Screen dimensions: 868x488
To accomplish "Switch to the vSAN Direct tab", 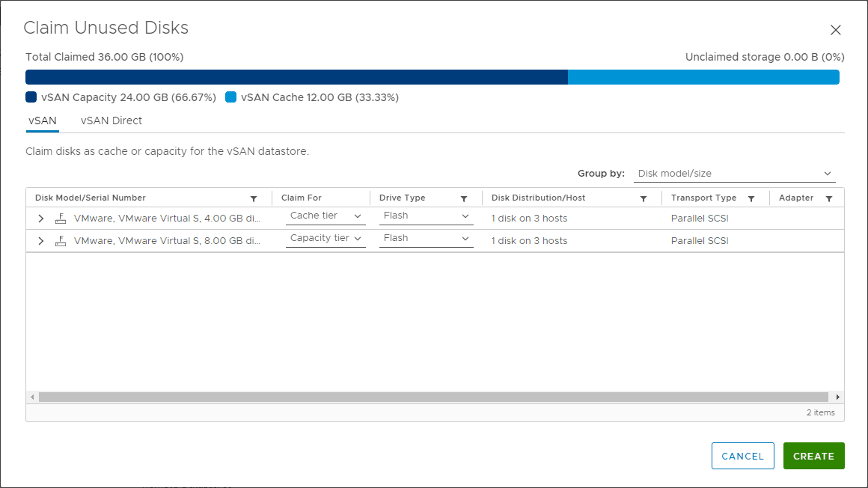I will [x=110, y=121].
